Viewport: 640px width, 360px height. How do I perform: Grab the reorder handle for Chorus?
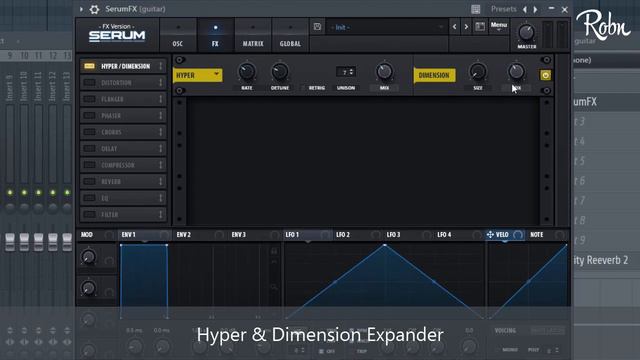(161, 132)
